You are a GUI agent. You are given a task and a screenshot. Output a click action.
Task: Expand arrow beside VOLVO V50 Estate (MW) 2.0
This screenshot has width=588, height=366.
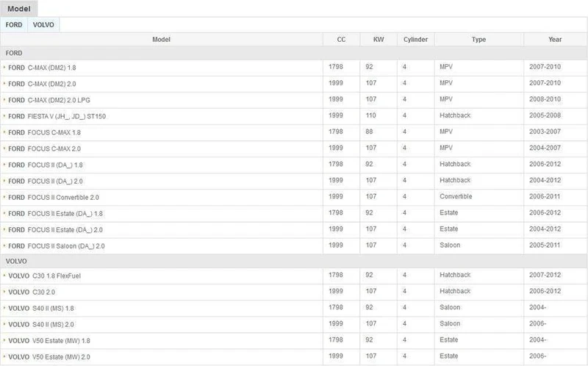pyautogui.click(x=4, y=356)
